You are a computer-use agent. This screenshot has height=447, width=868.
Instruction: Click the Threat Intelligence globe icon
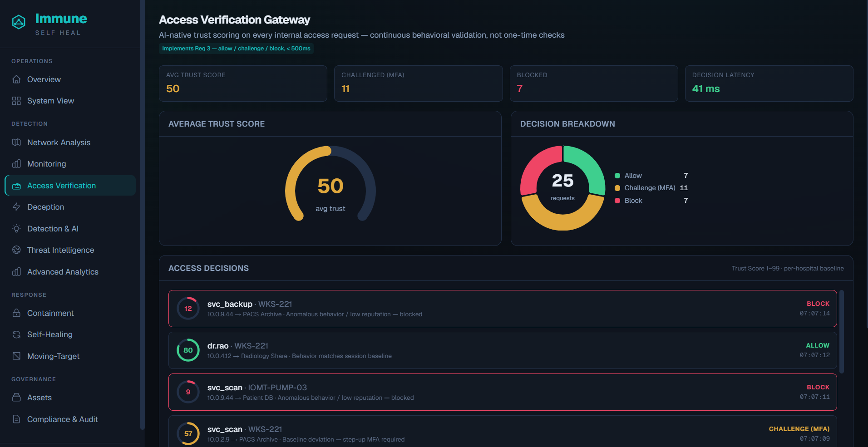16,250
